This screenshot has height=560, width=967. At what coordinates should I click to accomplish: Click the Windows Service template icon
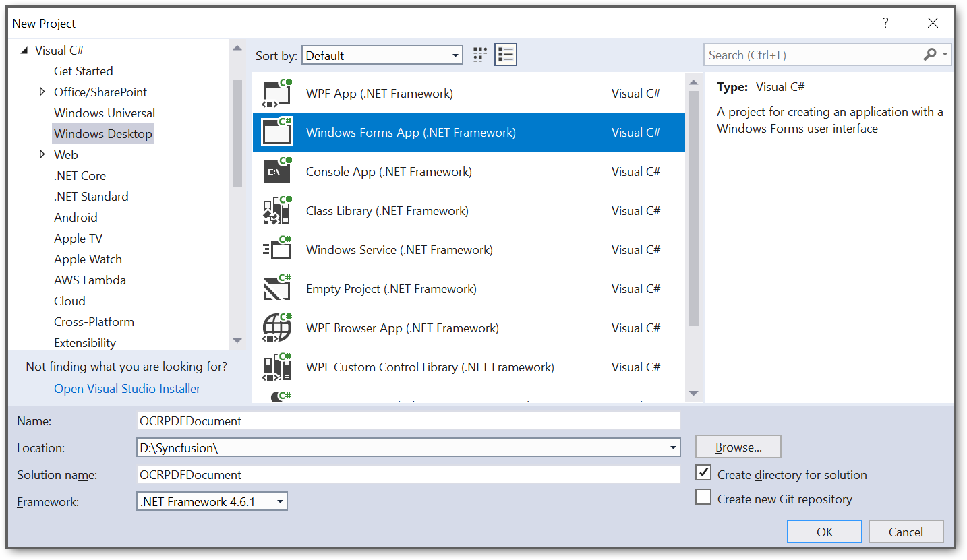[x=276, y=249]
